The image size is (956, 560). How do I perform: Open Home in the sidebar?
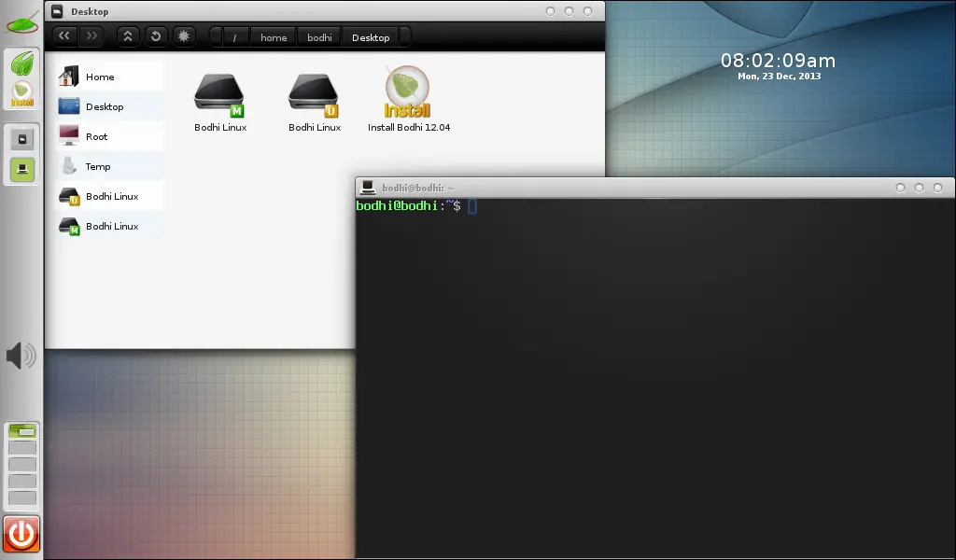click(x=109, y=77)
